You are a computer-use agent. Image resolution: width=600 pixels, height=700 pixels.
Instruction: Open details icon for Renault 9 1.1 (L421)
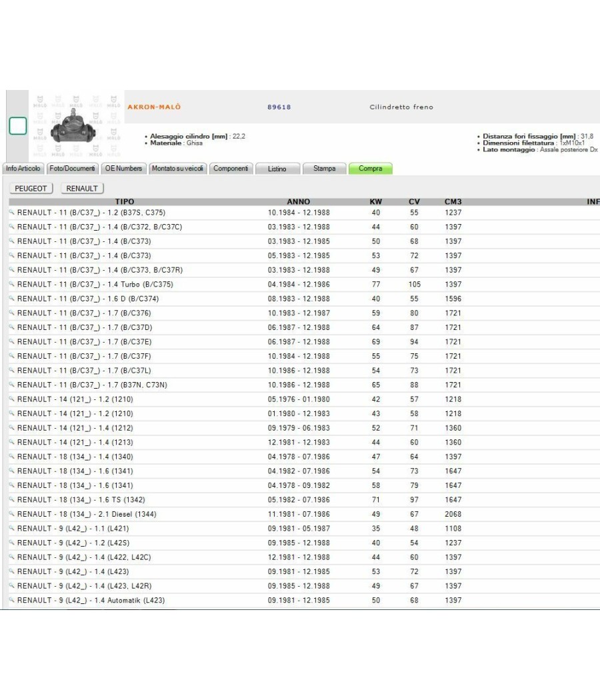11,528
